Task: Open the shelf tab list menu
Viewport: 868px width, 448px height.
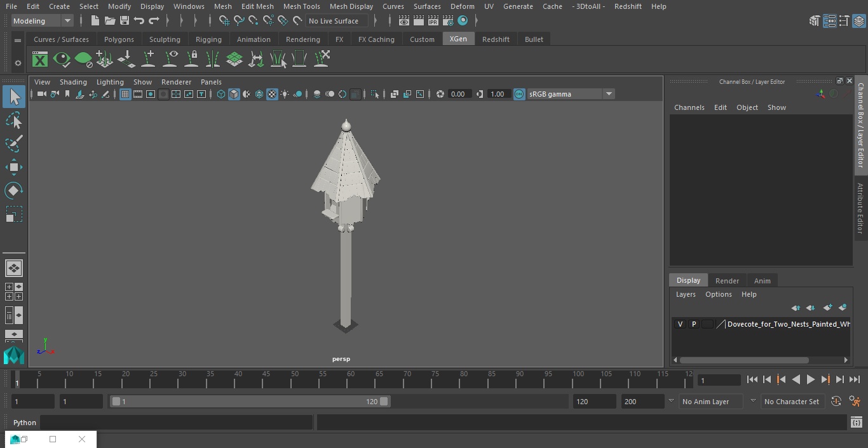Action: [x=18, y=39]
